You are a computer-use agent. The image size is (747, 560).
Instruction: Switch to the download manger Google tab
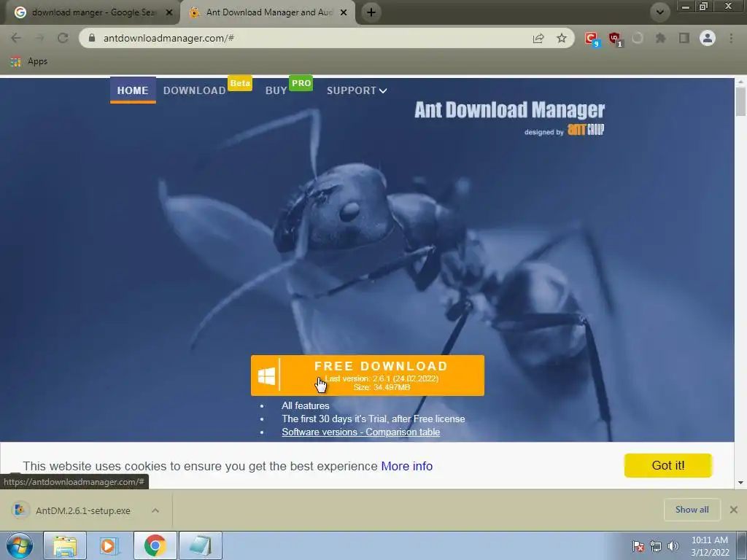click(x=90, y=12)
